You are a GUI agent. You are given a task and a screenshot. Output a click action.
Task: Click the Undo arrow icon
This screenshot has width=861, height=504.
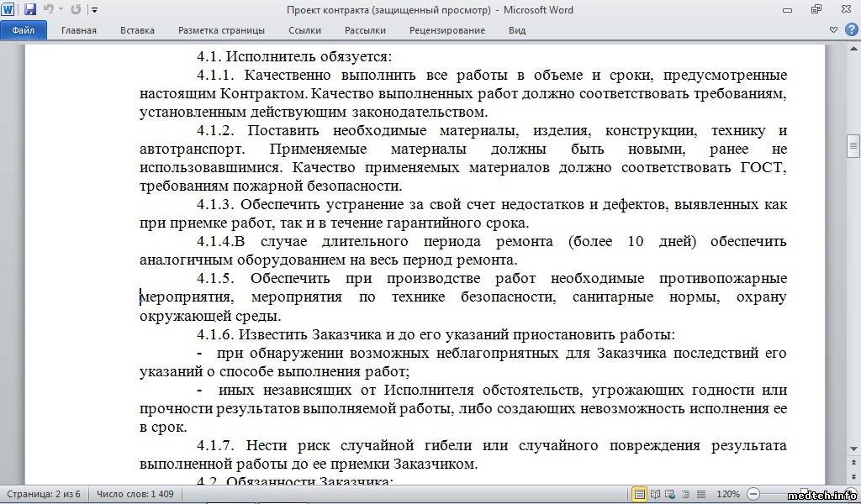point(49,10)
